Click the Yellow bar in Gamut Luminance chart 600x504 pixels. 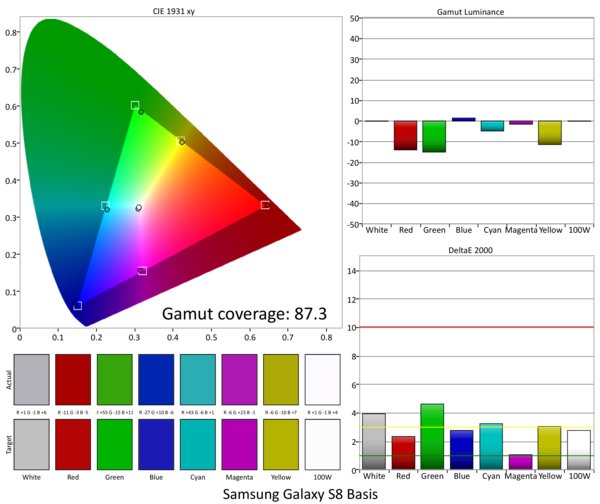[x=550, y=133]
